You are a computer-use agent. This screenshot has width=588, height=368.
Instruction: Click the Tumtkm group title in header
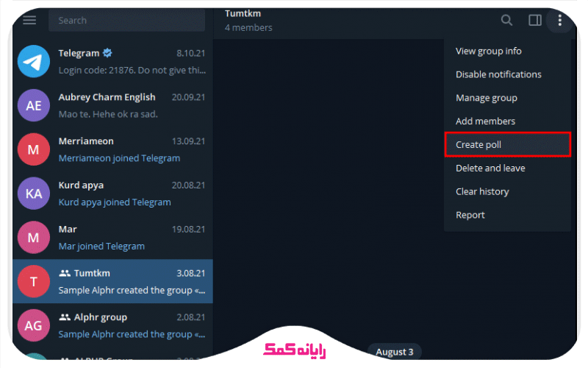(243, 13)
